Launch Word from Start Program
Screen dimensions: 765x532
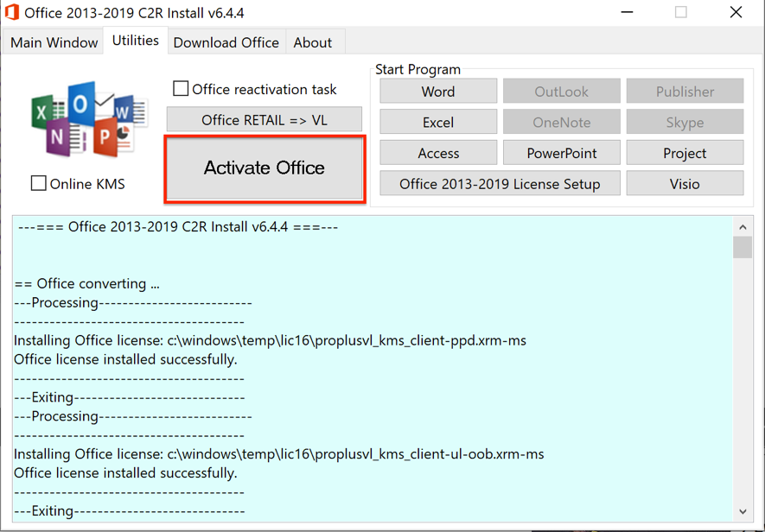tap(438, 92)
